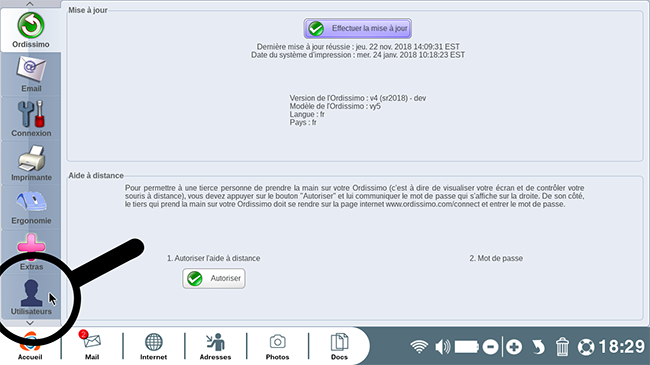The width and height of the screenshot is (650, 365).
Task: Open the trash bin icon
Action: coord(562,346)
